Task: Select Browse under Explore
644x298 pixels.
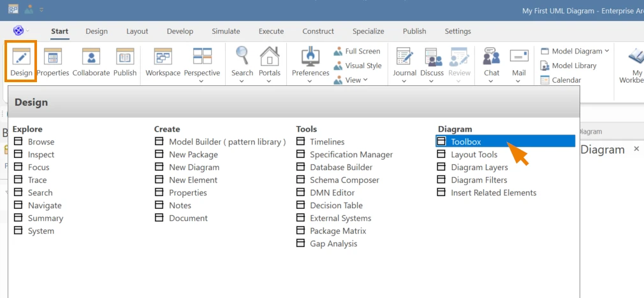Action: coord(41,142)
